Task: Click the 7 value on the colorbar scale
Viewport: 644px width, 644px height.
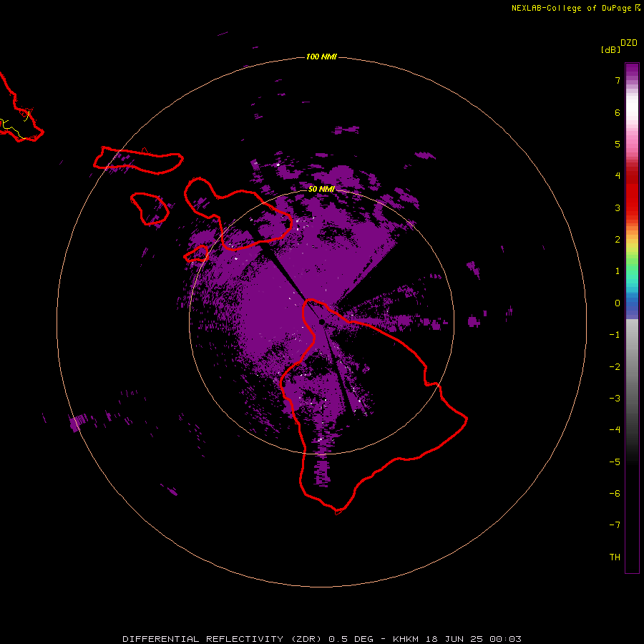Action: click(x=618, y=80)
